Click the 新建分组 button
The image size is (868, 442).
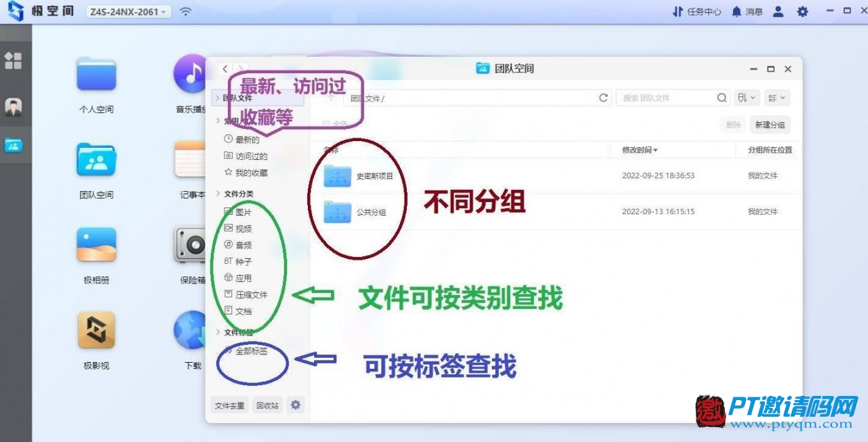[x=770, y=125]
